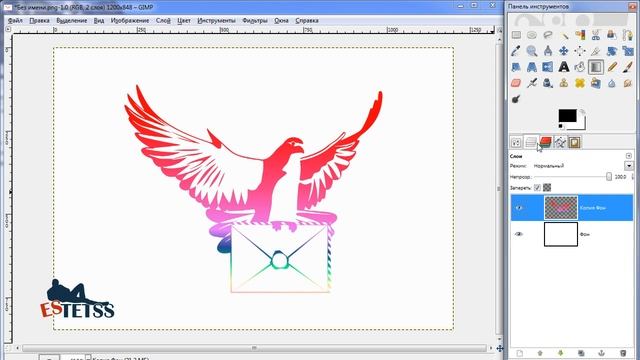640x360 pixels.
Task: Select the Alignment tool
Action: click(580, 51)
